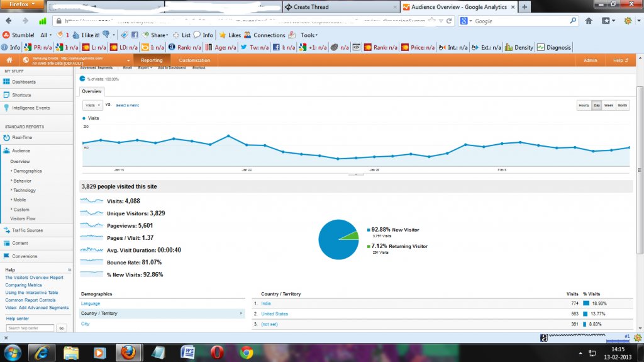Image resolution: width=644 pixels, height=362 pixels.
Task: Open the Tools dropdown in toolbar
Action: [x=309, y=35]
